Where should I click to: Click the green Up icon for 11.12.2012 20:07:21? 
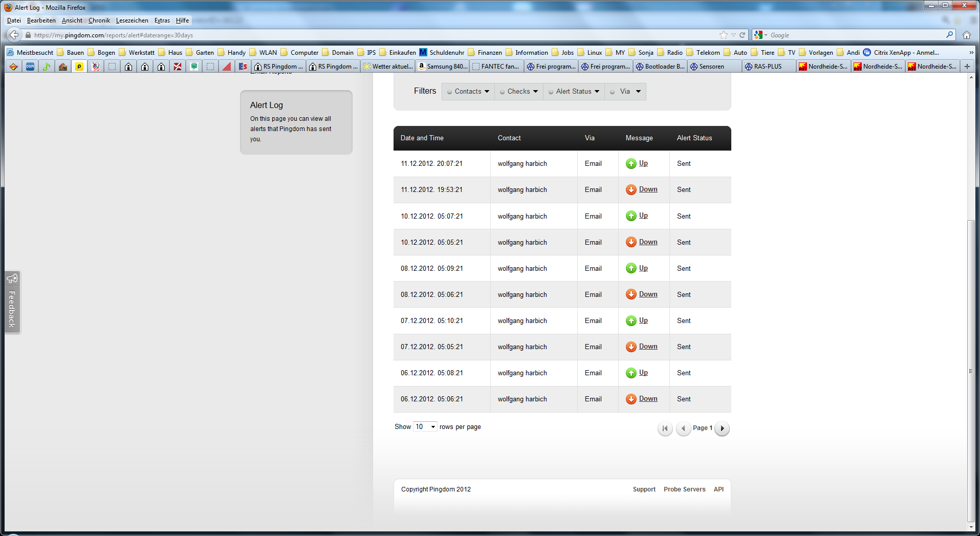click(631, 164)
